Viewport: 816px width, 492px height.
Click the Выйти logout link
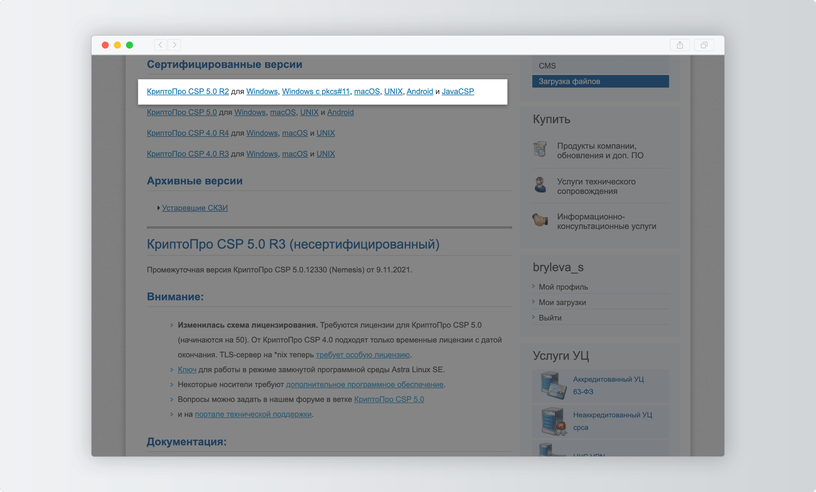[x=550, y=318]
